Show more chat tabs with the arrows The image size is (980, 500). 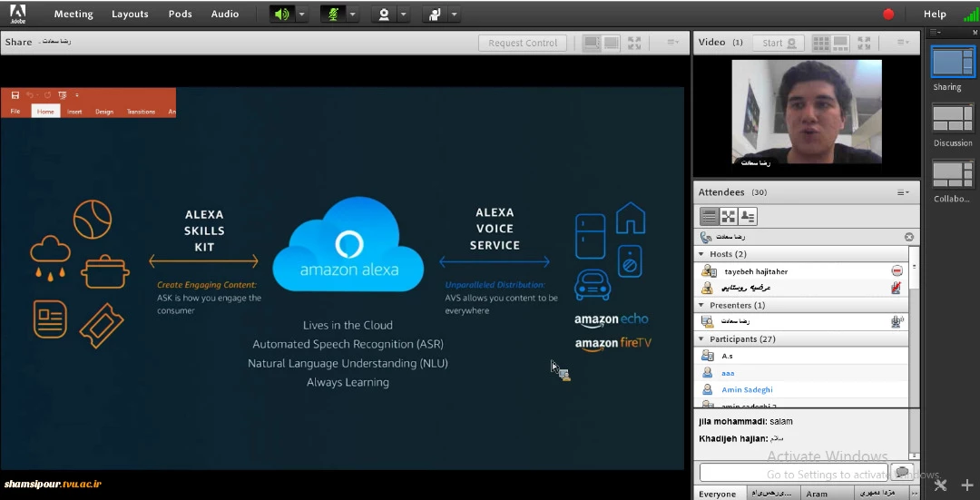915,493
